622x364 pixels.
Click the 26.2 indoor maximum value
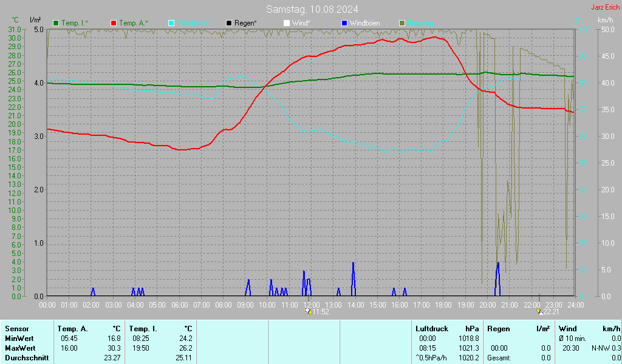(186, 348)
